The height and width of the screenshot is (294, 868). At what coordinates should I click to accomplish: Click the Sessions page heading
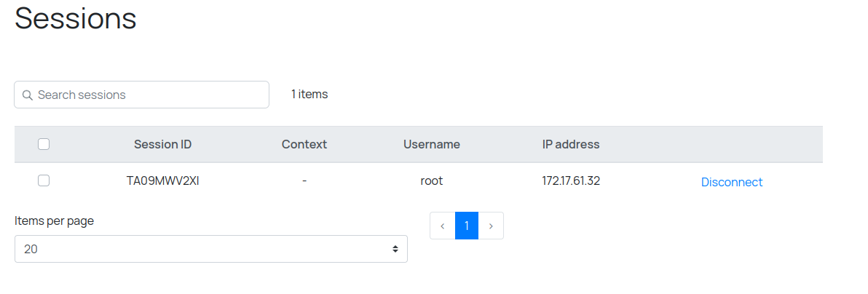coord(76,17)
